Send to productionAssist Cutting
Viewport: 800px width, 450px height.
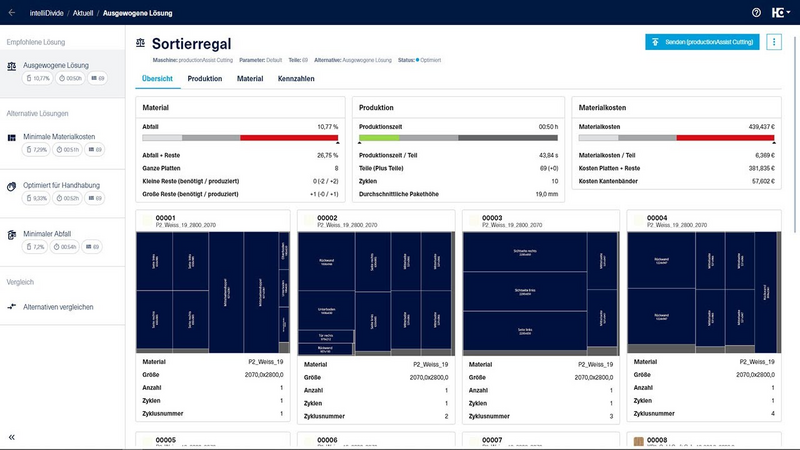click(x=701, y=42)
